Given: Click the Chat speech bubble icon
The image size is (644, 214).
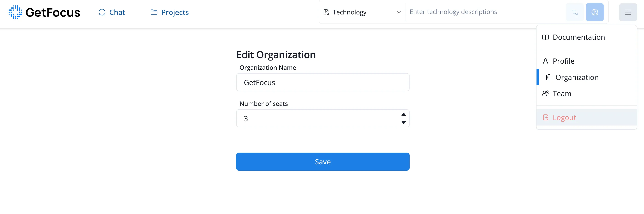Looking at the screenshot, I should click(x=102, y=12).
